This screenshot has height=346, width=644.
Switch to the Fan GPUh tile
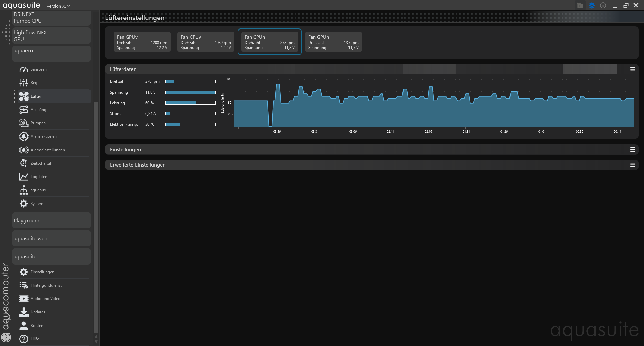[333, 42]
